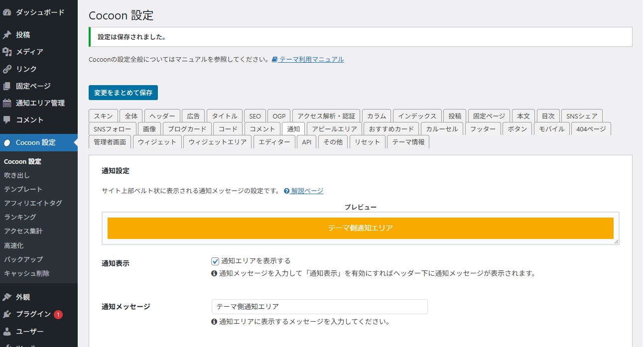Switch to the 全体 tab
Viewport: 644px width, 347px height.
point(131,116)
